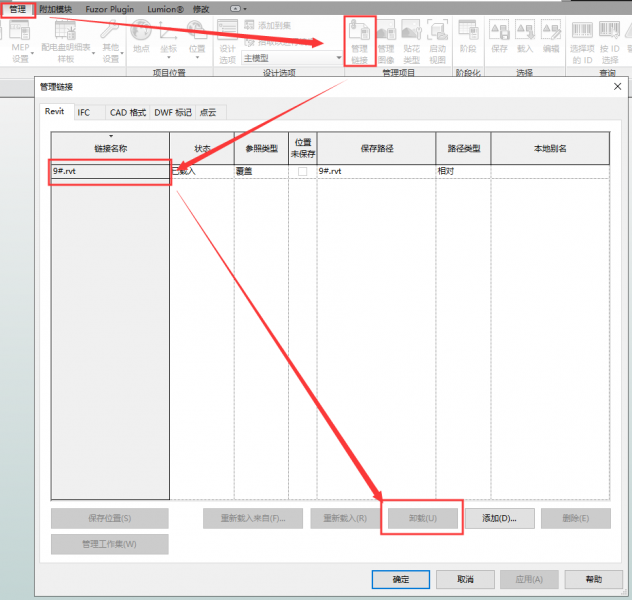
Task: Open 启动视图 tool
Action: pos(437,42)
